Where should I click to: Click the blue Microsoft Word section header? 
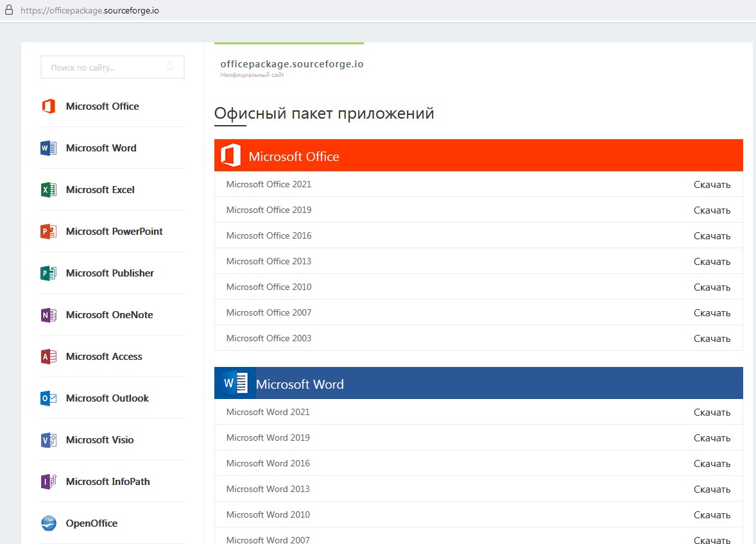coord(478,384)
